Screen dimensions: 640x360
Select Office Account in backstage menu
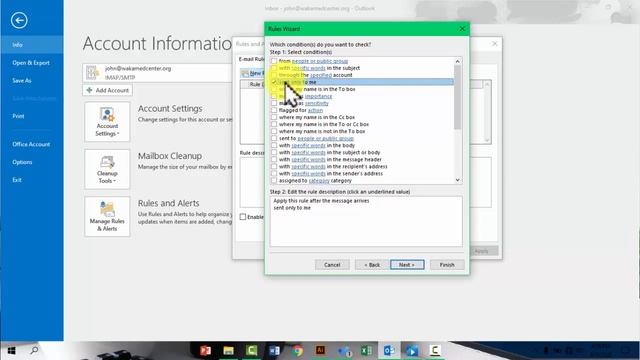pyautogui.click(x=32, y=144)
